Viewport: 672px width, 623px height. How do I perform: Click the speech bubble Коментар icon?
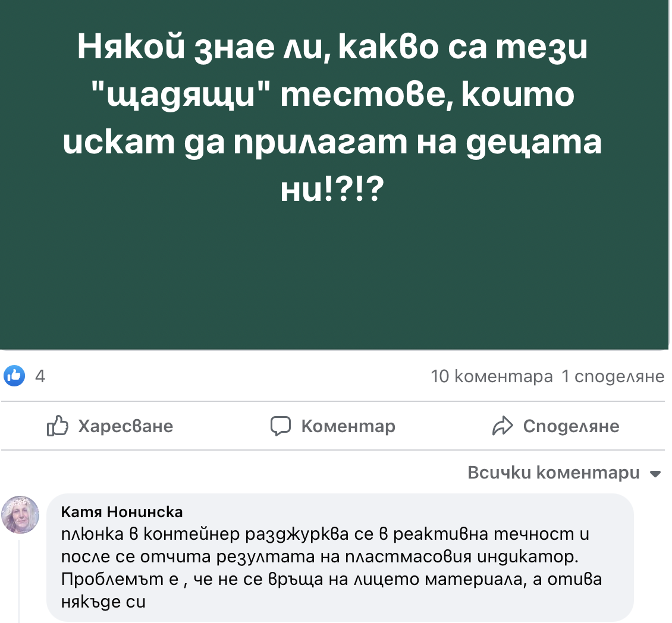[x=281, y=426]
